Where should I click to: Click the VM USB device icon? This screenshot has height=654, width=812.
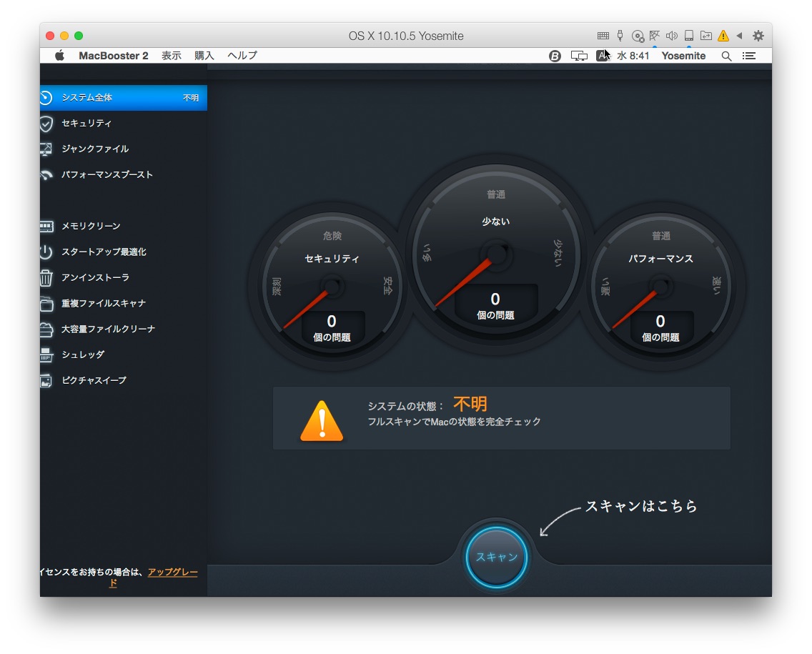620,36
